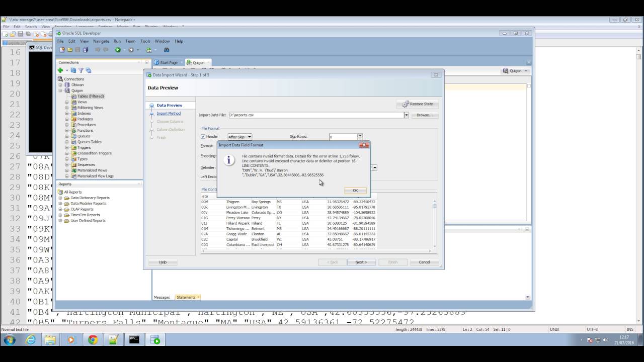Click the Import Data File path field

click(x=316, y=115)
